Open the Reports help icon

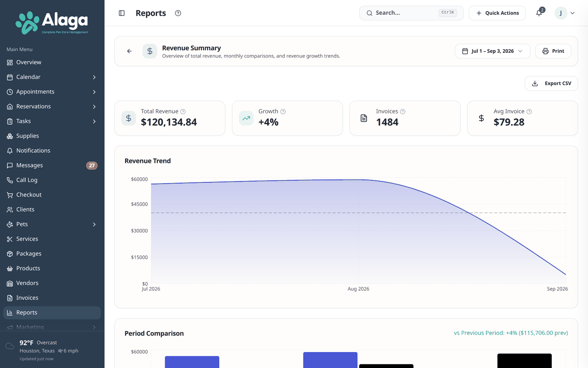pos(178,13)
